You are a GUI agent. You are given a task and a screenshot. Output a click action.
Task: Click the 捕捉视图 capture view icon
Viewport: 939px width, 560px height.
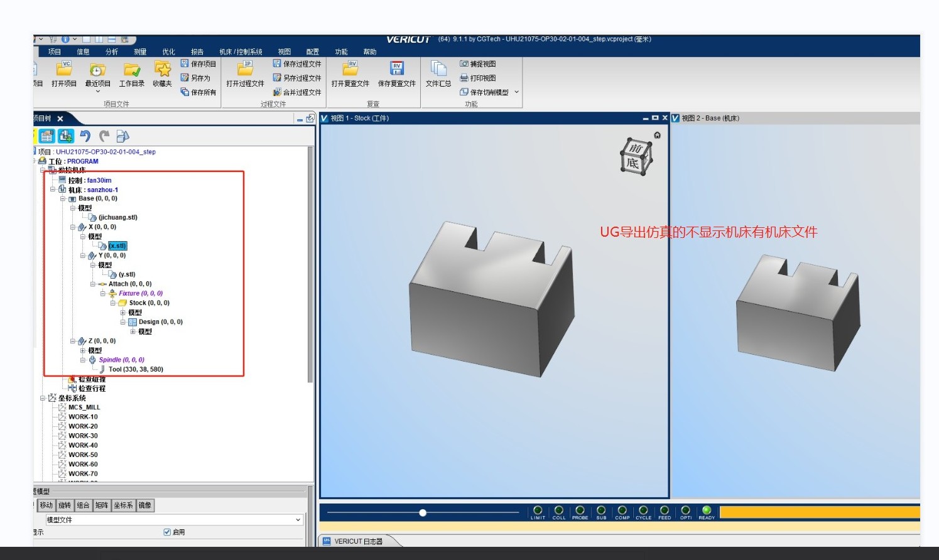pos(464,63)
